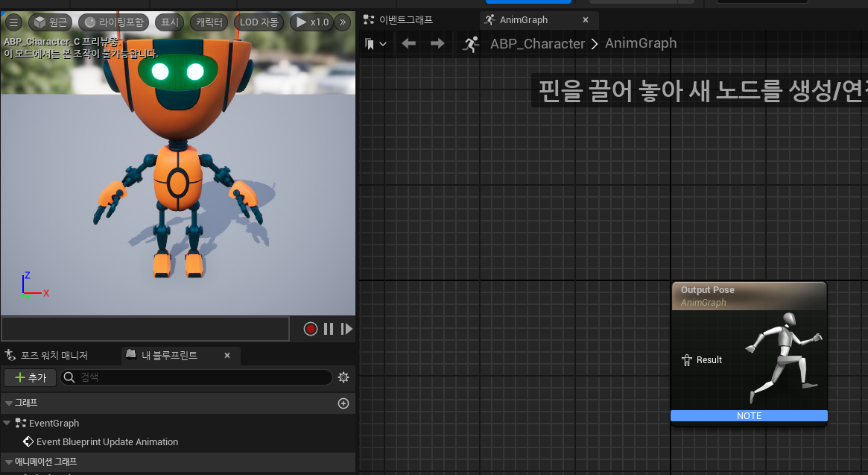Switch to the 이벤트그래프 tab

pos(399,20)
